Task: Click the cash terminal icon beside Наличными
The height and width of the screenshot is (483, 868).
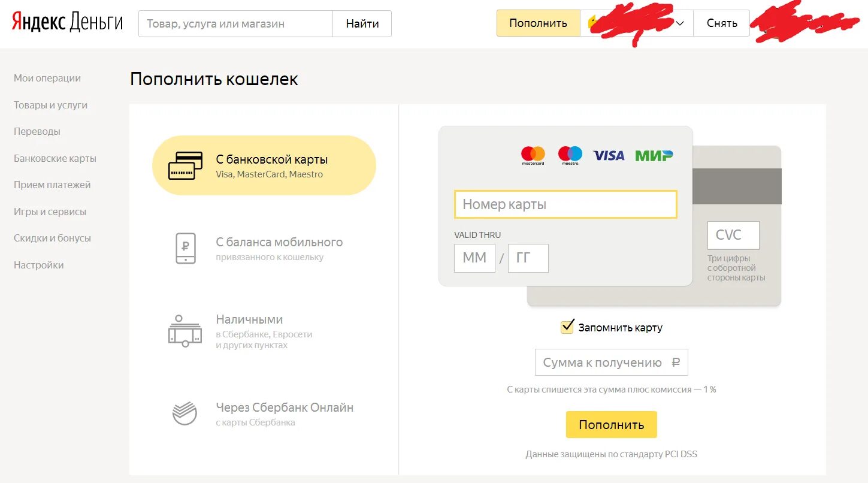Action: coord(185,330)
